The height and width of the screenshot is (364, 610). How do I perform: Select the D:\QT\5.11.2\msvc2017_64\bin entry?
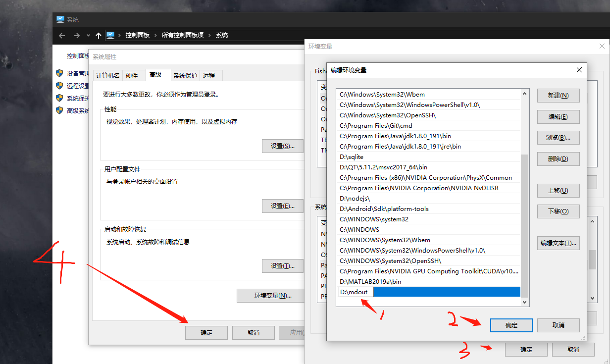pyautogui.click(x=429, y=167)
